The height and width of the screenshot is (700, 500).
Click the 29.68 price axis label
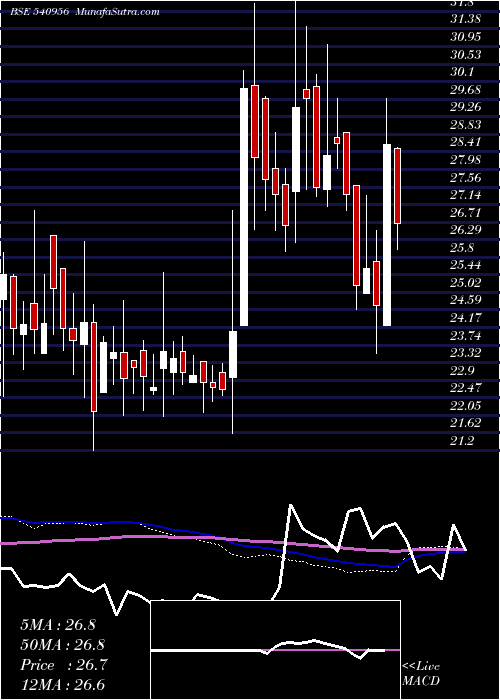466,90
